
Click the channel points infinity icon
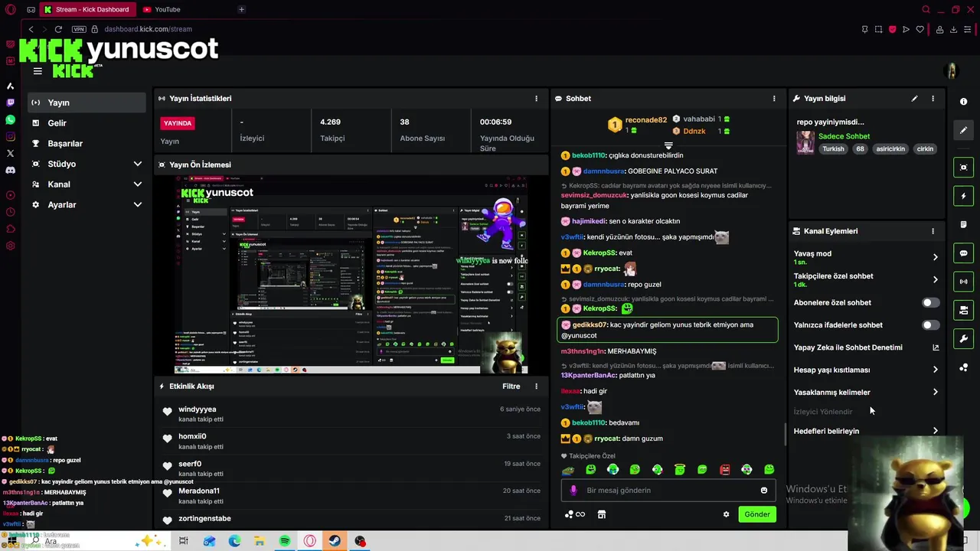point(575,514)
